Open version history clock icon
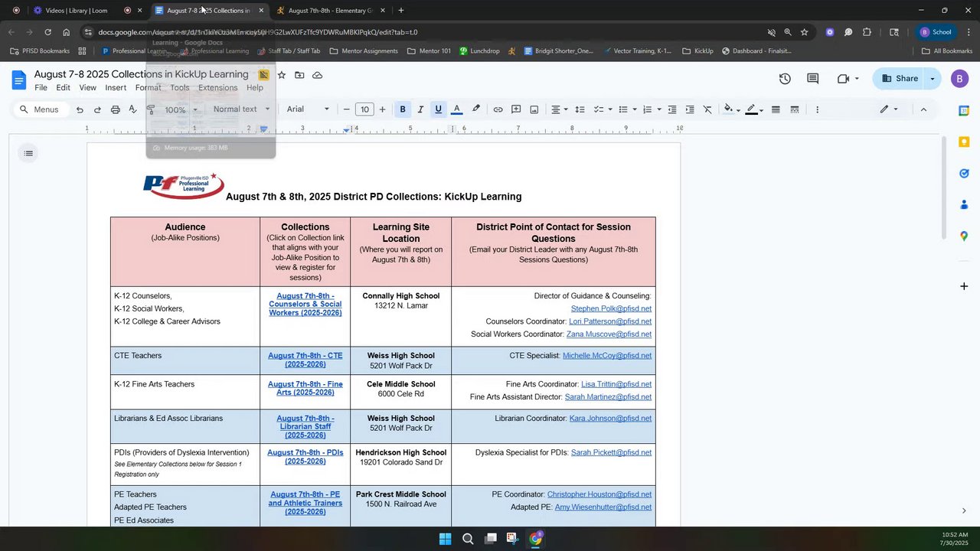The image size is (980, 551). 785,78
